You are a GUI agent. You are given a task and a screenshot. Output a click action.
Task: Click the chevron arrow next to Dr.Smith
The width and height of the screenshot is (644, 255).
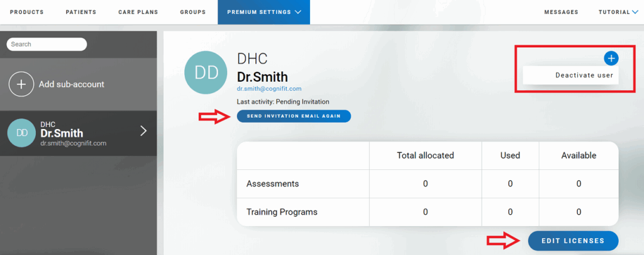[143, 131]
